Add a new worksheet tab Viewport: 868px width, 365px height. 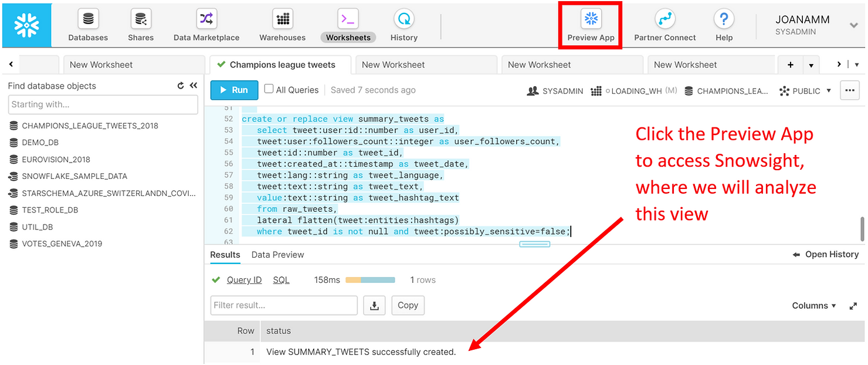[x=790, y=65]
